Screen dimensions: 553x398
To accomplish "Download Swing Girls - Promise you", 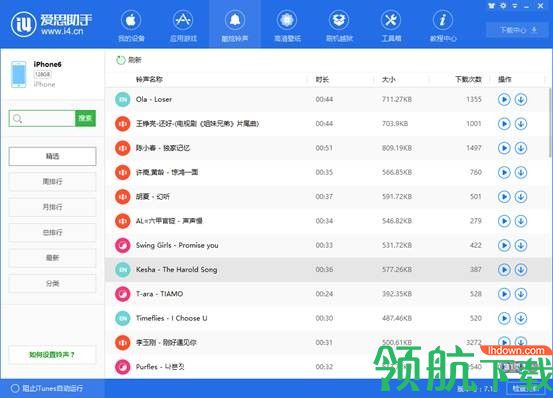I will [521, 245].
